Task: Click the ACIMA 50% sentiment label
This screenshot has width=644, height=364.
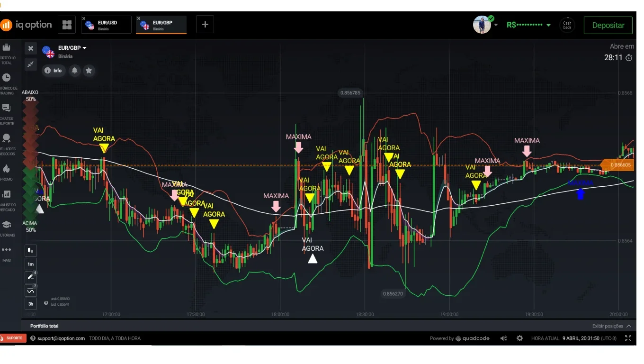Action: [x=31, y=227]
